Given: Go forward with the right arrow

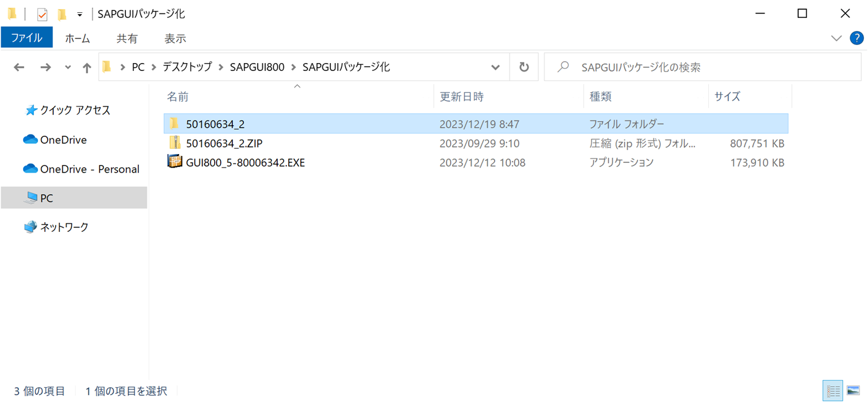Looking at the screenshot, I should coord(45,67).
